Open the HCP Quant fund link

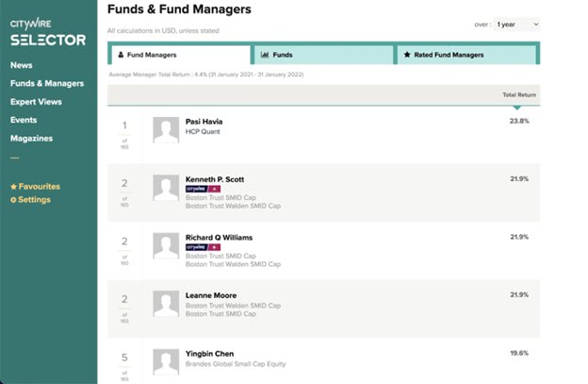[x=203, y=132]
